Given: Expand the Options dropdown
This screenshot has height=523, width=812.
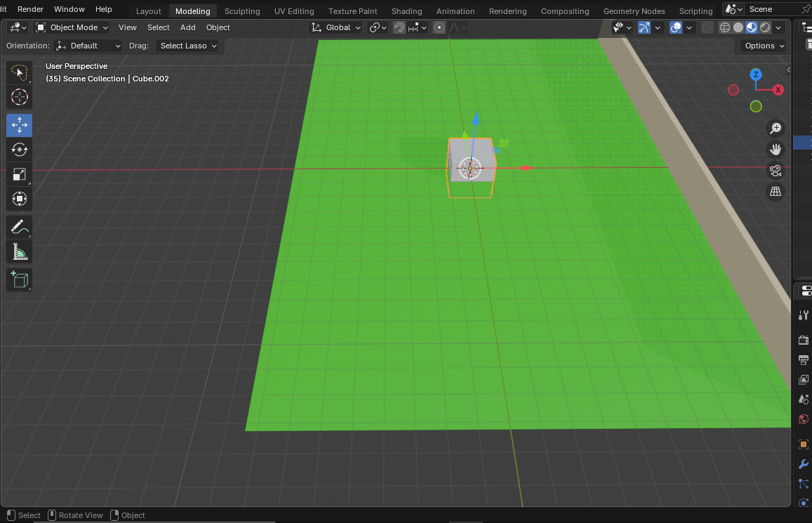Looking at the screenshot, I should 764,46.
